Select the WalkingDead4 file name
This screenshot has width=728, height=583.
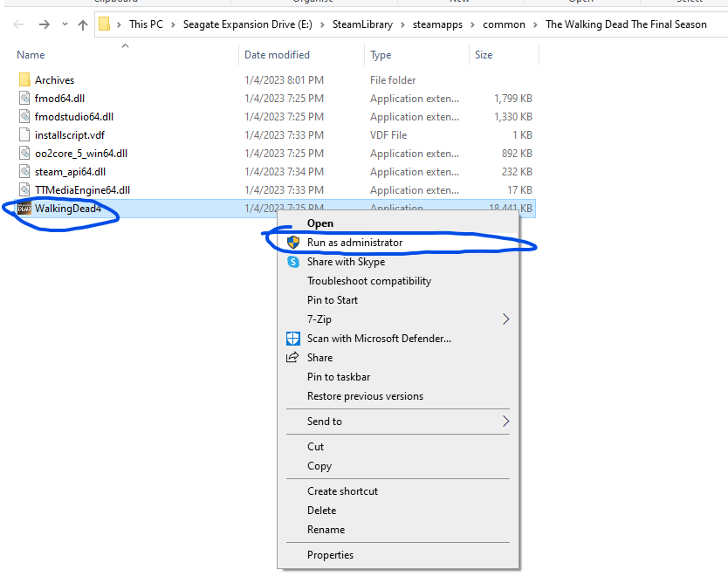click(68, 209)
